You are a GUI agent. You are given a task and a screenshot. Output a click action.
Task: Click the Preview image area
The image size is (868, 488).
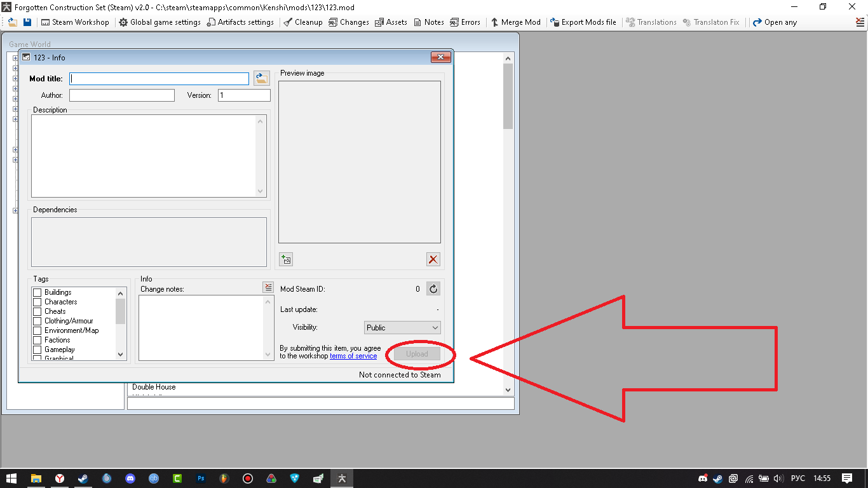(x=360, y=162)
